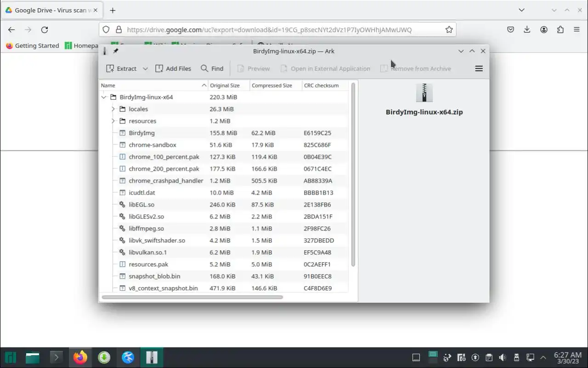Click the snapshot_blob.bin file icon
This screenshot has height=368, width=588.
(x=122, y=276)
